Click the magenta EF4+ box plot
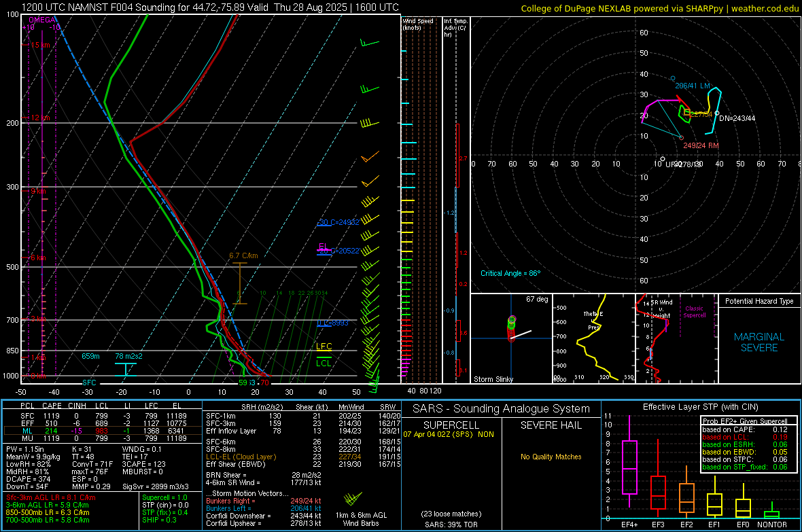Viewport: 802px width, 532px height. point(629,461)
